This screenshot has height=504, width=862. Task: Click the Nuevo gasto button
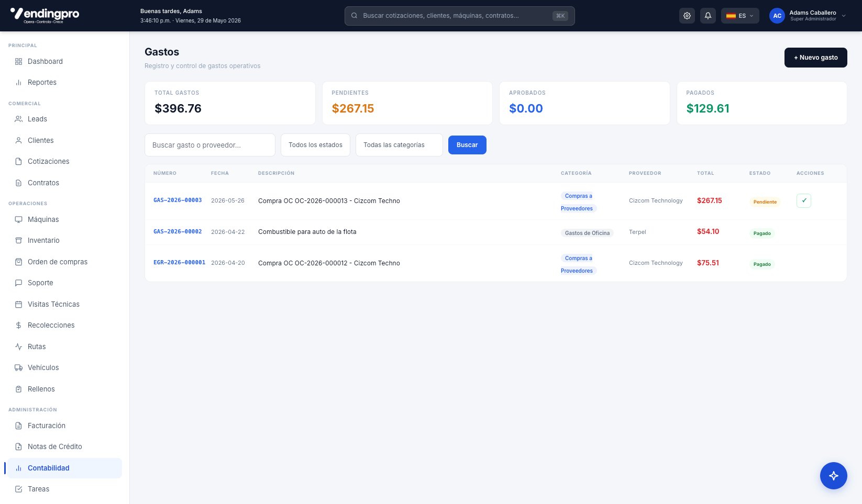(815, 58)
